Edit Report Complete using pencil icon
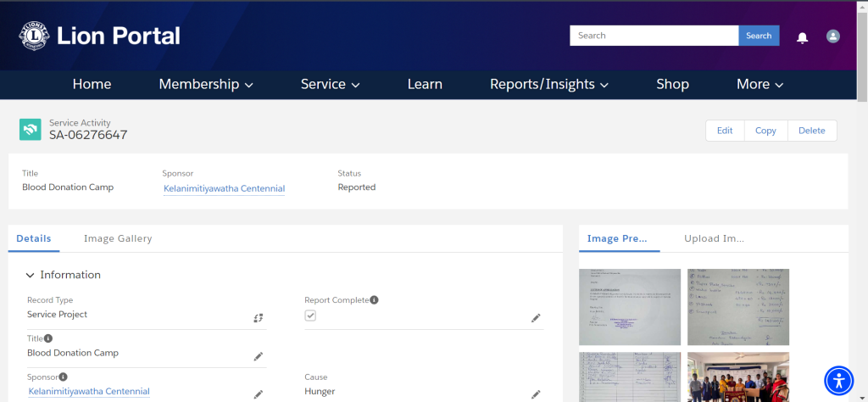This screenshot has width=868, height=402. 536,318
